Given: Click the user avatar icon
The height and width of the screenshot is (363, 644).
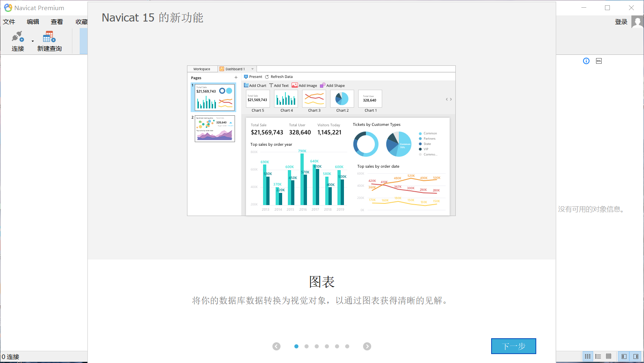Looking at the screenshot, I should click(x=637, y=22).
